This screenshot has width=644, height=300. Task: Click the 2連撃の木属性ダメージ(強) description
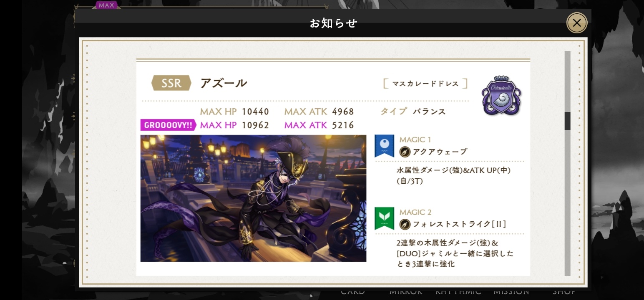click(455, 253)
